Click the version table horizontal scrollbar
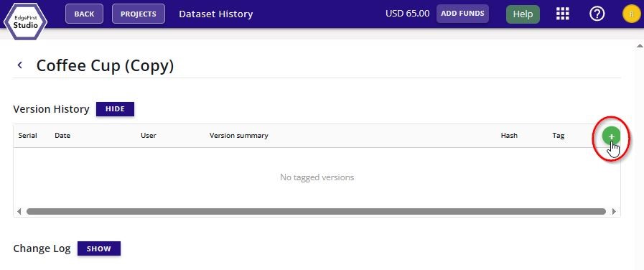Image resolution: width=644 pixels, height=270 pixels. pyautogui.click(x=316, y=212)
